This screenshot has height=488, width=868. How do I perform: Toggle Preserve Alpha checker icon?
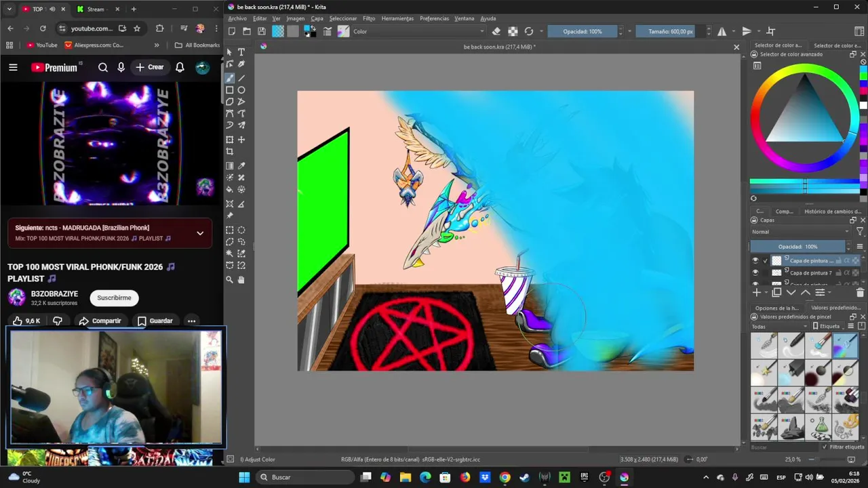point(513,31)
